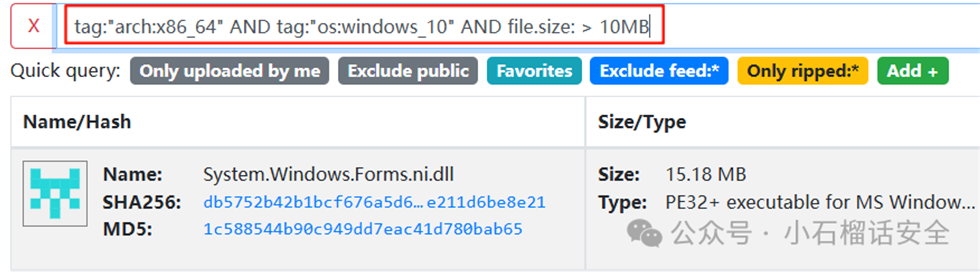Open the cyan identicon of the sample
980x280 pixels.
[55, 193]
